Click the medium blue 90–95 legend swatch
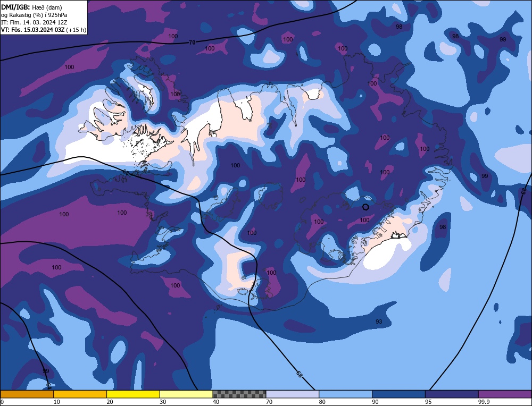 tap(398, 394)
